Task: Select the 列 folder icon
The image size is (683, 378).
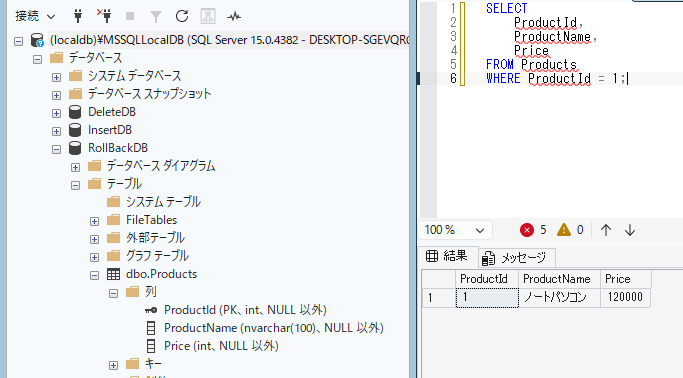Action: [x=132, y=292]
